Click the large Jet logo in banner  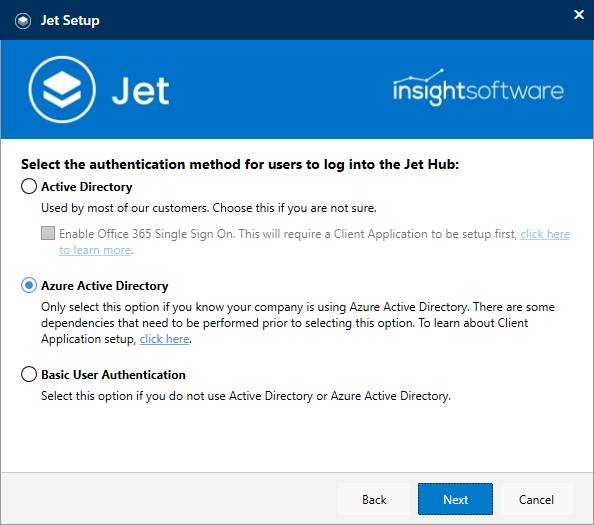point(99,89)
